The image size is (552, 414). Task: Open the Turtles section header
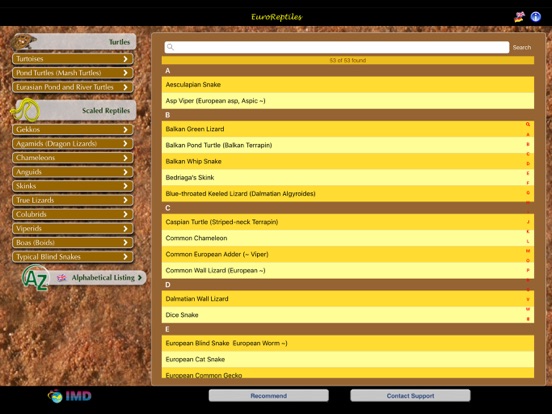coord(74,42)
